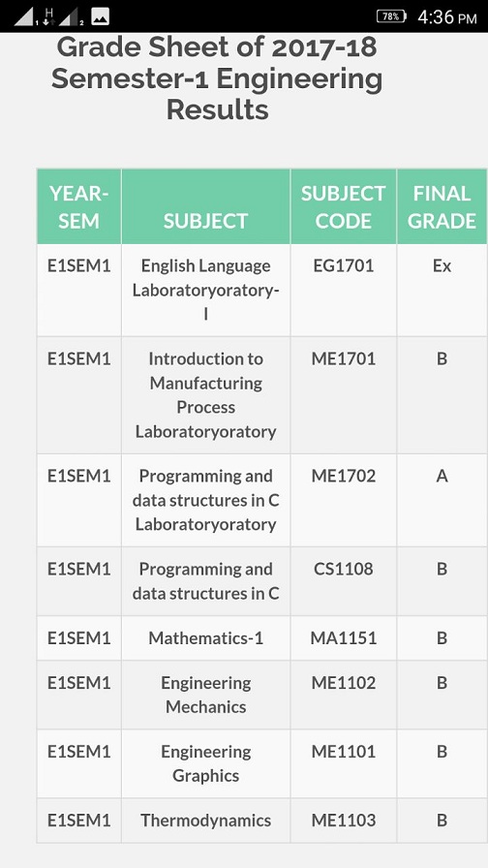Click the SUBJECT column header
488x868 pixels.
point(206,207)
